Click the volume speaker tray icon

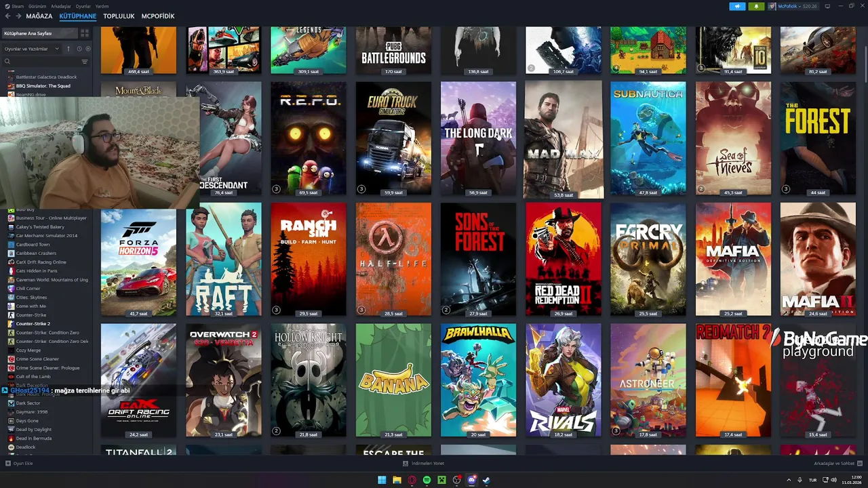point(834,480)
